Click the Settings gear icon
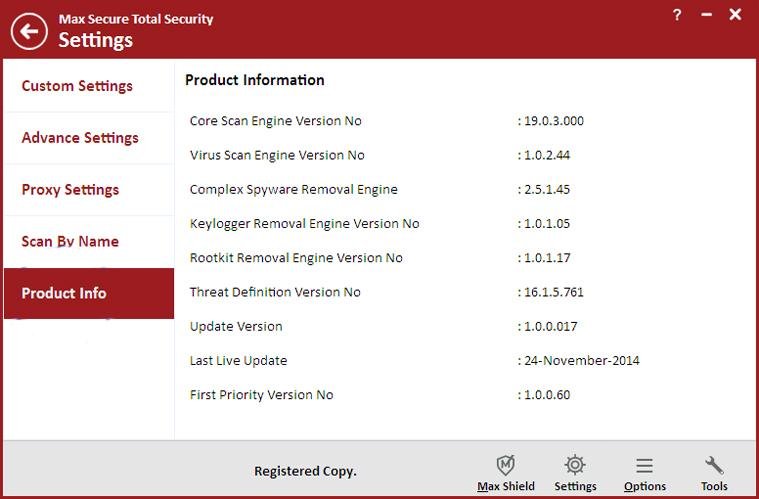 point(575,465)
